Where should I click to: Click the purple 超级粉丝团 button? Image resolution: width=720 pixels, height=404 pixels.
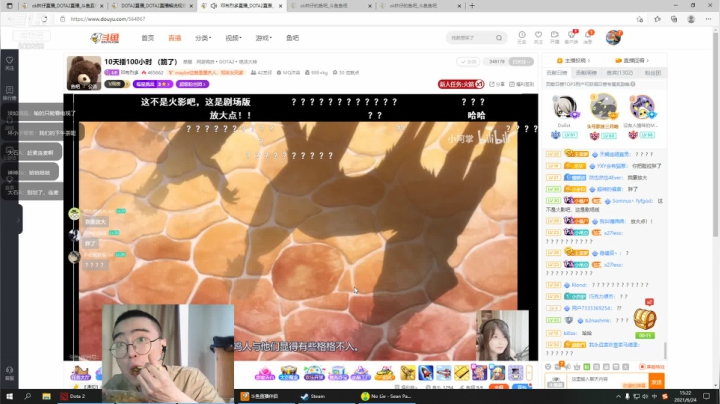click(192, 84)
